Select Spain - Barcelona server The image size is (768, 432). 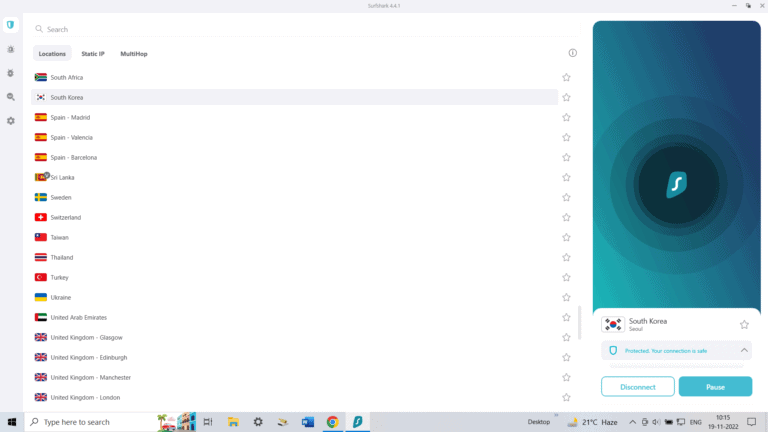point(294,158)
